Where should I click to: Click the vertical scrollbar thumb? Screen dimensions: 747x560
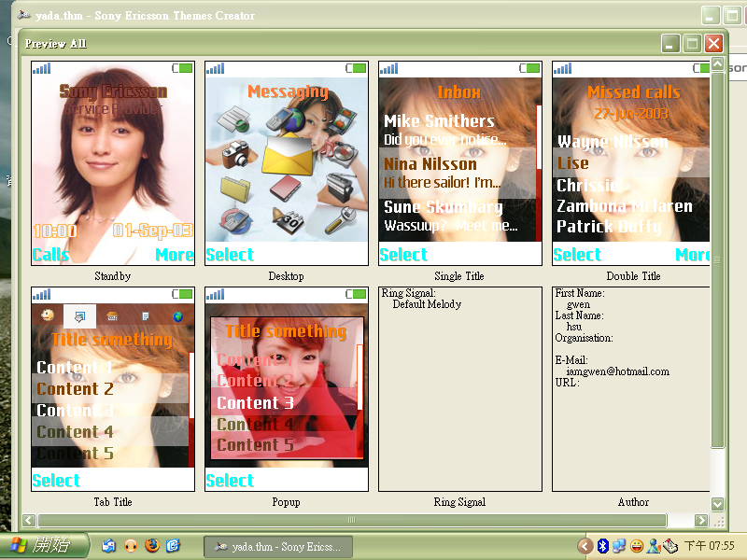[x=717, y=259]
